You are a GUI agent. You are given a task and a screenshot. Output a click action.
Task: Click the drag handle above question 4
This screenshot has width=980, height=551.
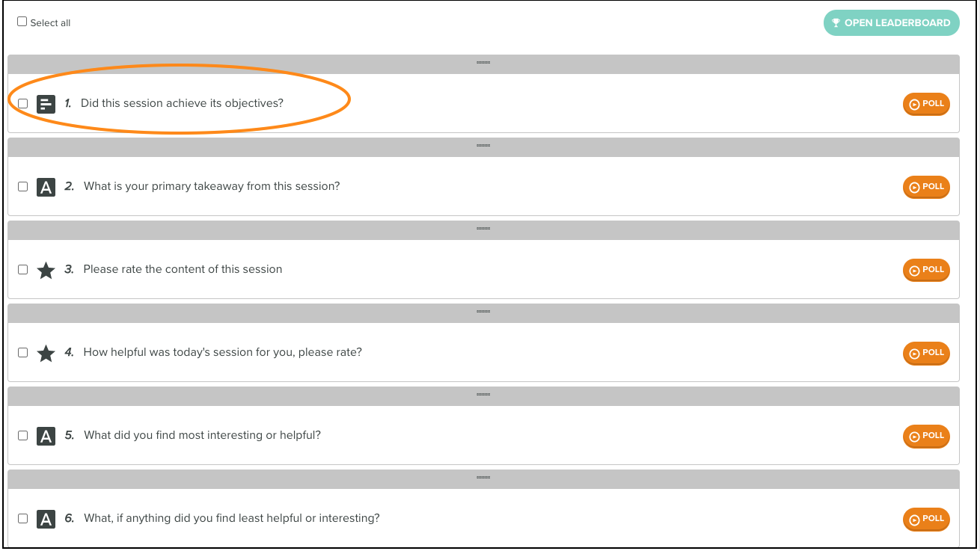(483, 312)
